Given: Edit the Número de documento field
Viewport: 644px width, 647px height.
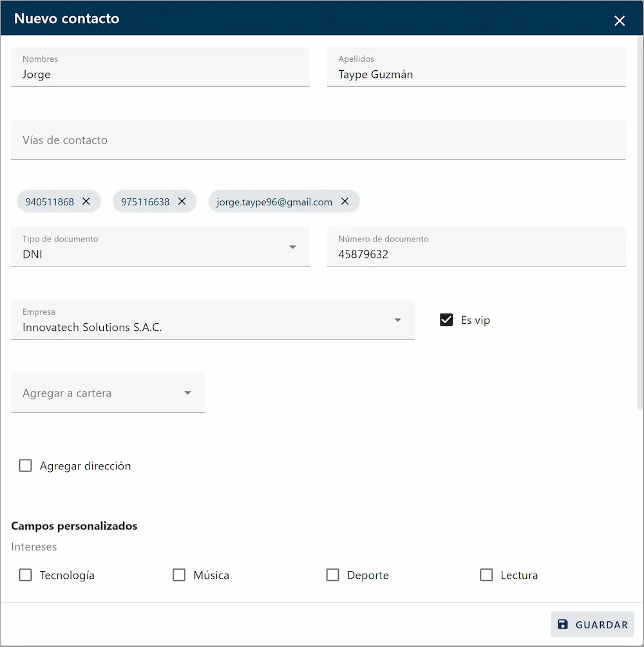Looking at the screenshot, I should click(x=476, y=254).
